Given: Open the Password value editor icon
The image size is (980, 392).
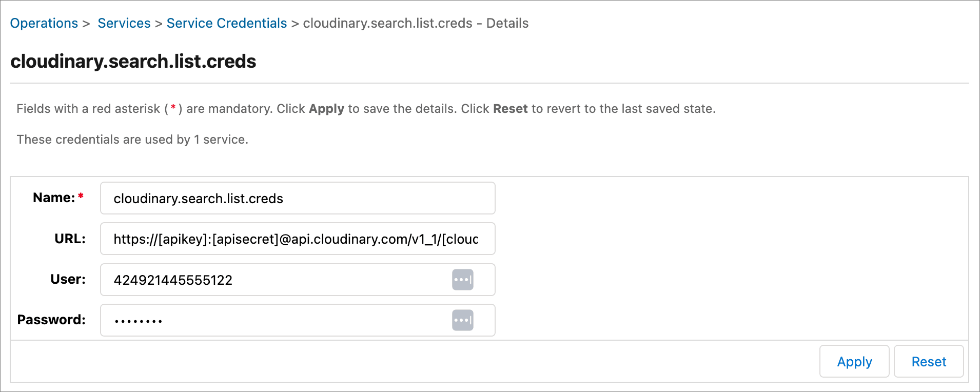Looking at the screenshot, I should point(462,320).
